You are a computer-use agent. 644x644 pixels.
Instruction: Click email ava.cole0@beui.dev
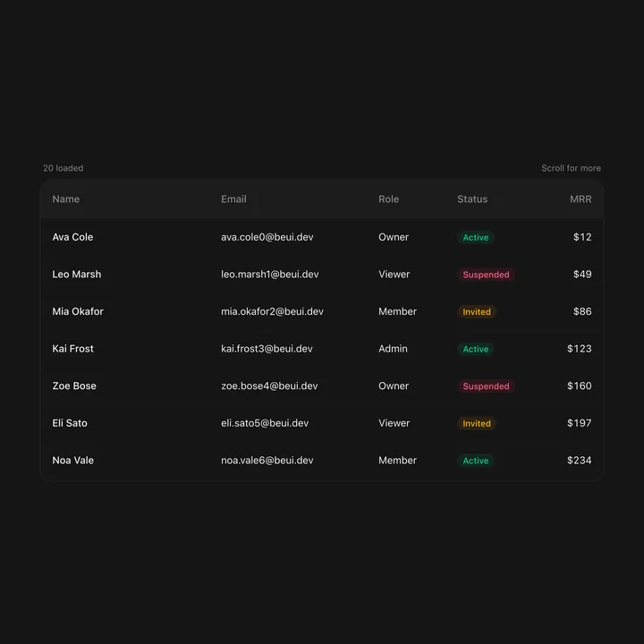[x=267, y=237]
